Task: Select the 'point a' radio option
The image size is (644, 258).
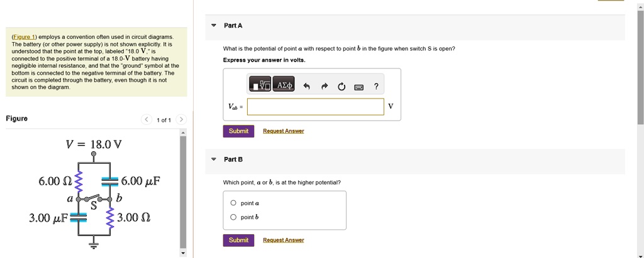Action: 233,203
